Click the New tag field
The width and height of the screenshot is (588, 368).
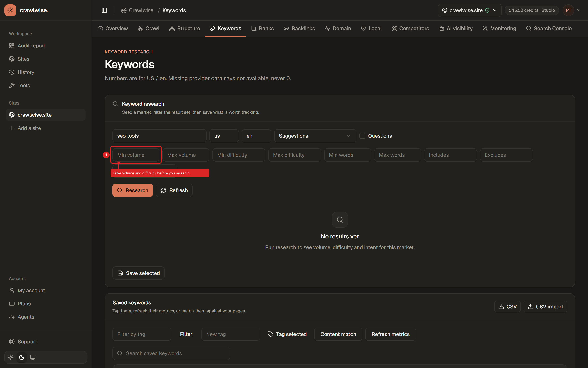click(231, 334)
